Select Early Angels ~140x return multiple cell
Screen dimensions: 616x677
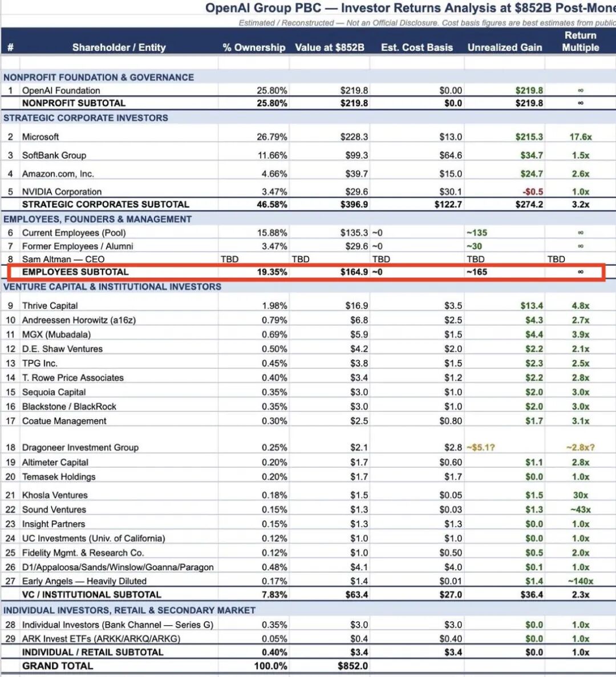(x=581, y=581)
